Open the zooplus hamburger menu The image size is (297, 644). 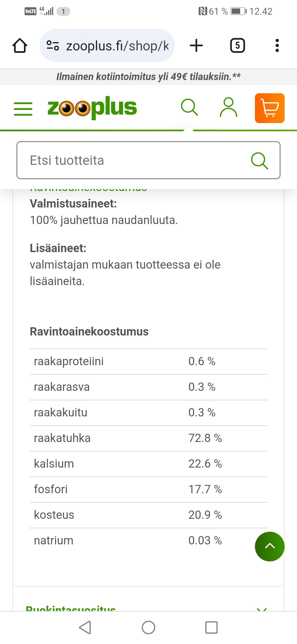pyautogui.click(x=23, y=108)
